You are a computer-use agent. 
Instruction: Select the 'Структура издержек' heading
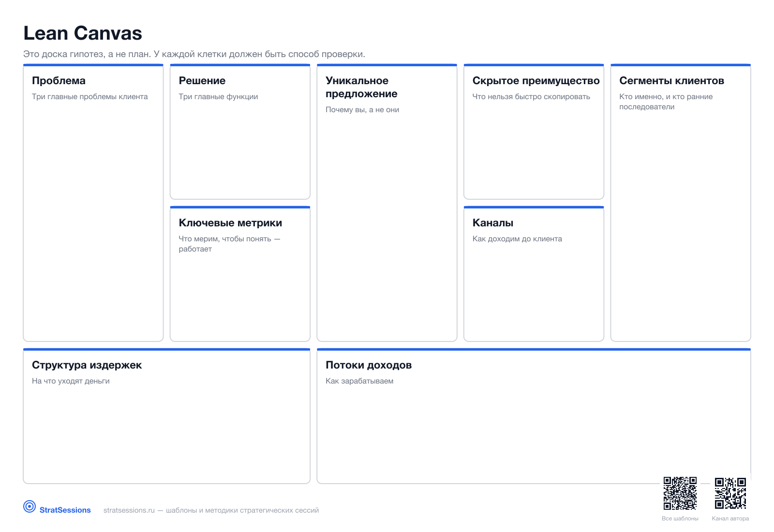click(x=87, y=365)
